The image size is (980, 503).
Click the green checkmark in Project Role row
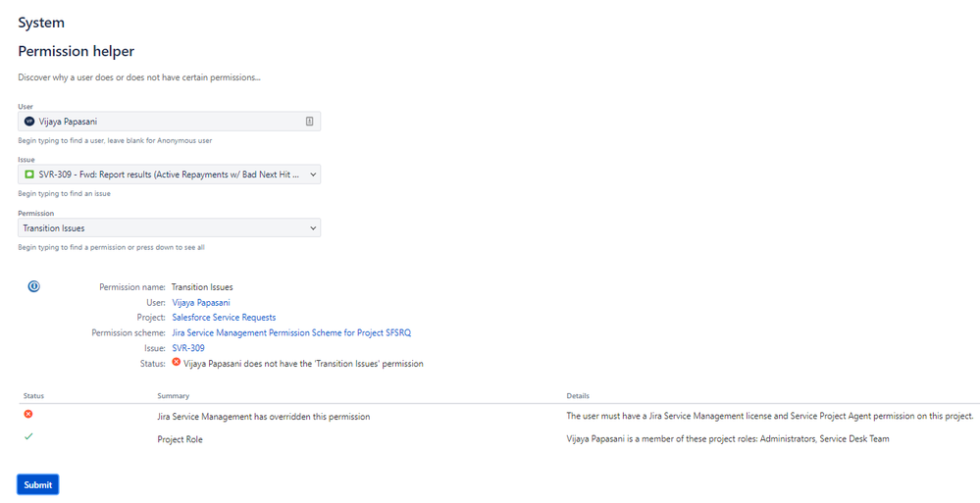point(28,436)
